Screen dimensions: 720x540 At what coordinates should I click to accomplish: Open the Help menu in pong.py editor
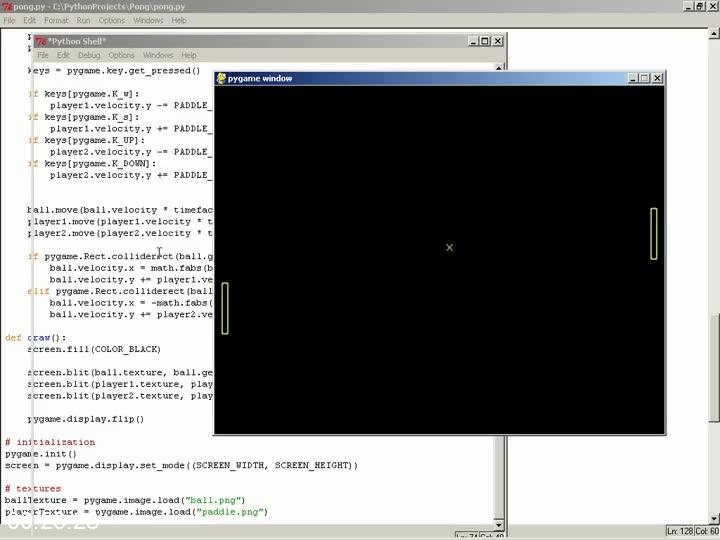(x=179, y=20)
